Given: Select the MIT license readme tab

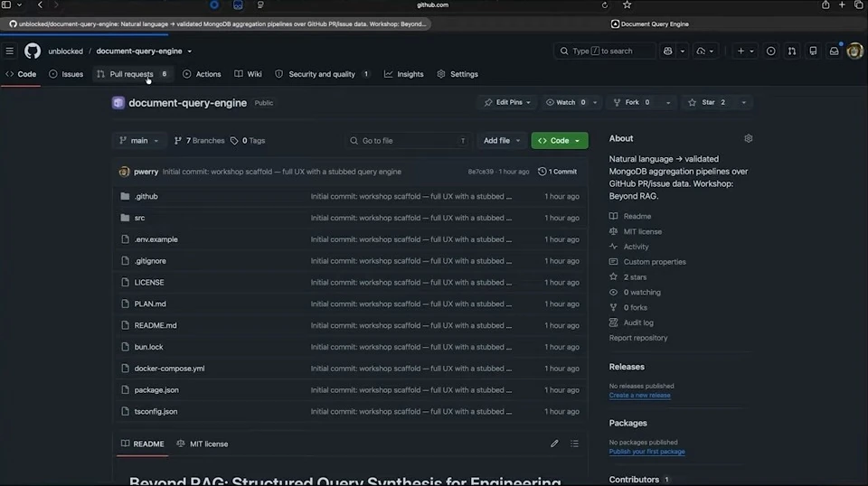Looking at the screenshot, I should [x=202, y=444].
